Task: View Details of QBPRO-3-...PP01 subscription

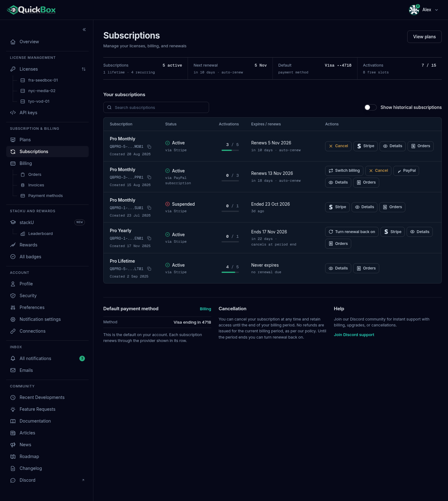Action: 338,183
